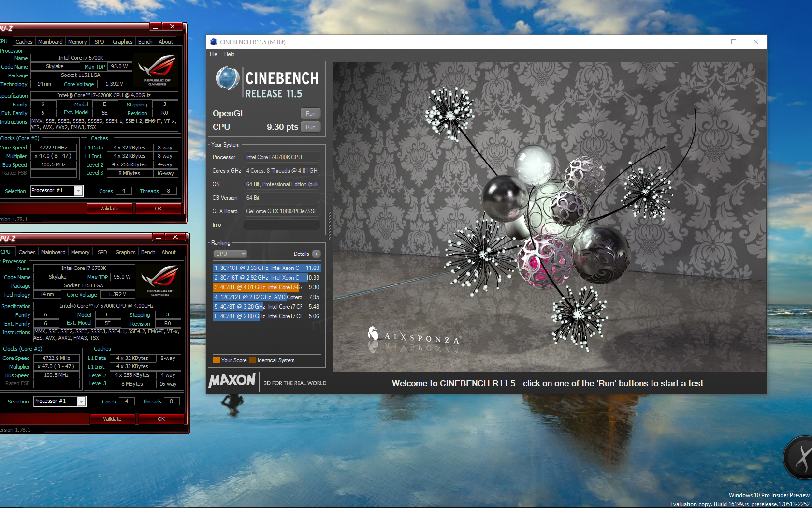812x508 pixels.
Task: Expand Processor #1 selection in bottom CPU-Z
Action: (81, 402)
